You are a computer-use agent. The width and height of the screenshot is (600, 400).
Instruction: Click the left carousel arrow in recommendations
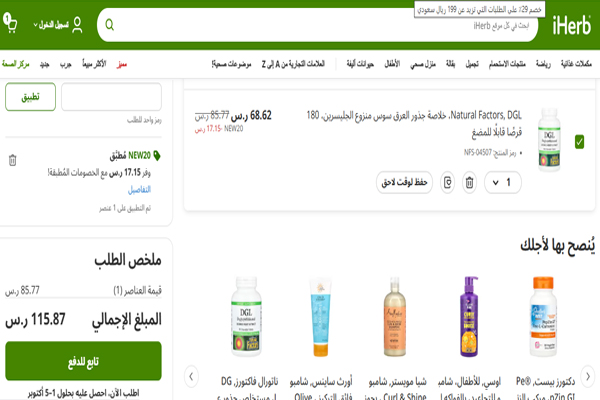[192, 376]
